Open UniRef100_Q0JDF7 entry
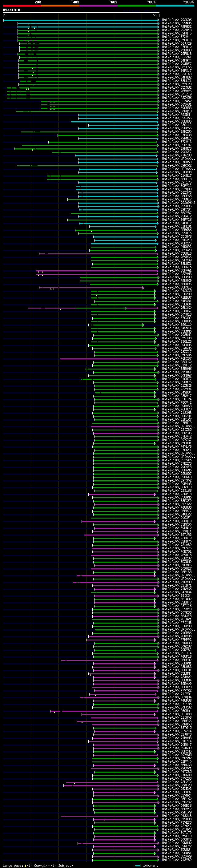The height and width of the screenshot is (868, 197). tap(176, 64)
